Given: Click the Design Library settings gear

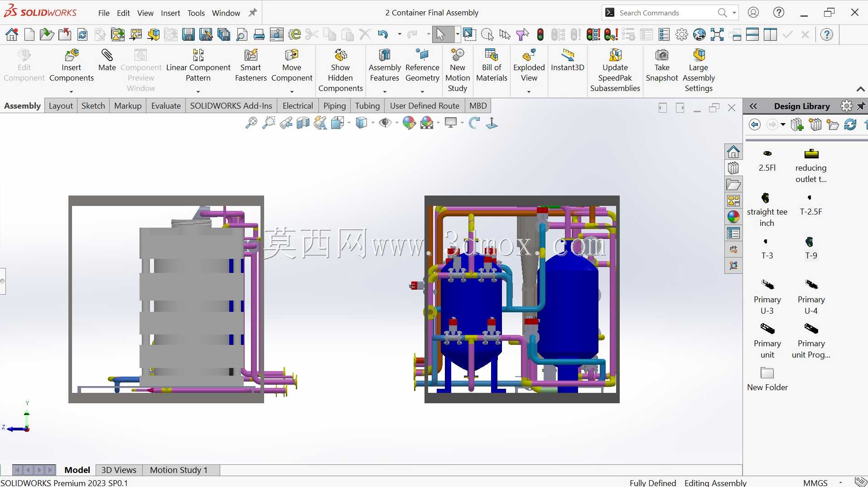Looking at the screenshot, I should pos(846,106).
